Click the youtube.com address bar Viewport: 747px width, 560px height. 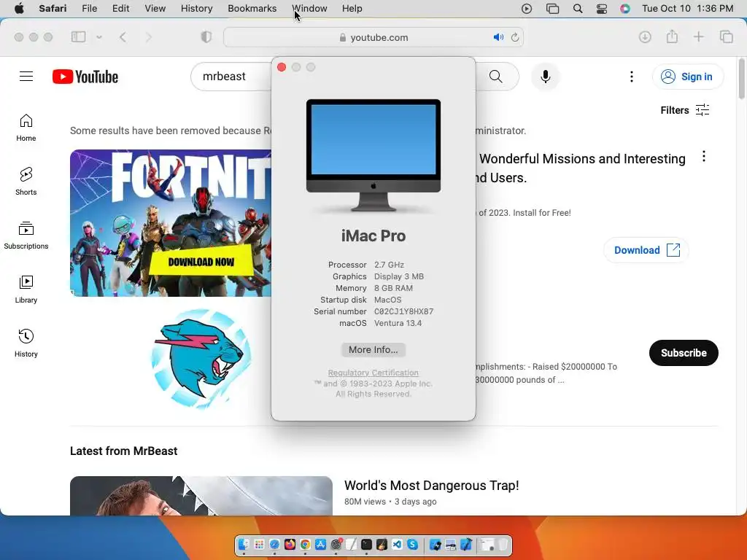373,37
